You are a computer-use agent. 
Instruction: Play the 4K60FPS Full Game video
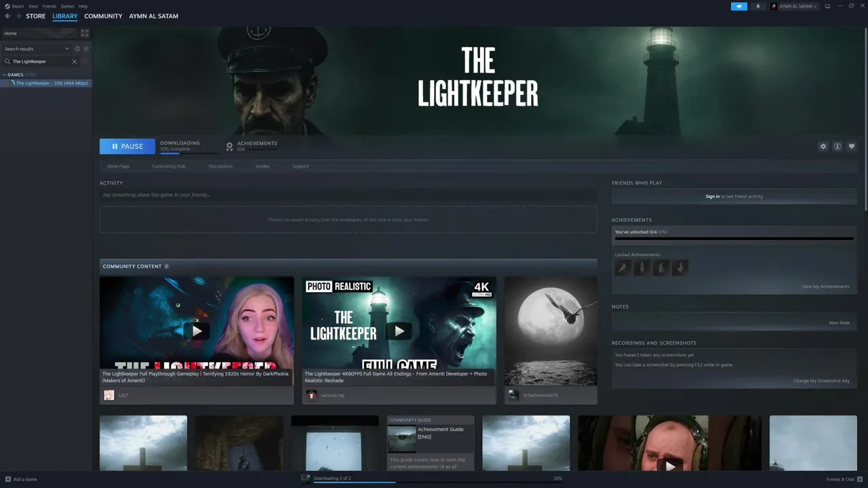point(399,331)
